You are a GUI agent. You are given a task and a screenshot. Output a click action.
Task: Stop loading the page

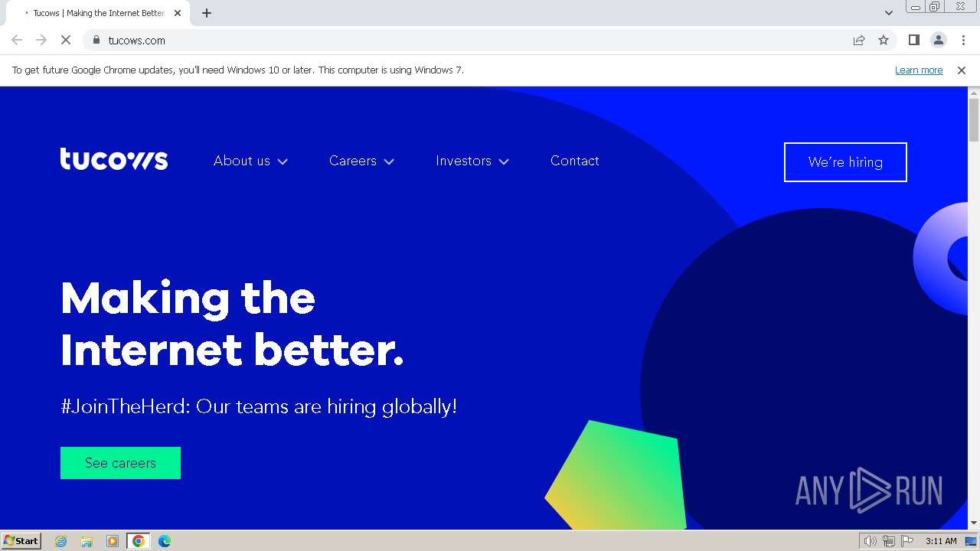tap(66, 40)
